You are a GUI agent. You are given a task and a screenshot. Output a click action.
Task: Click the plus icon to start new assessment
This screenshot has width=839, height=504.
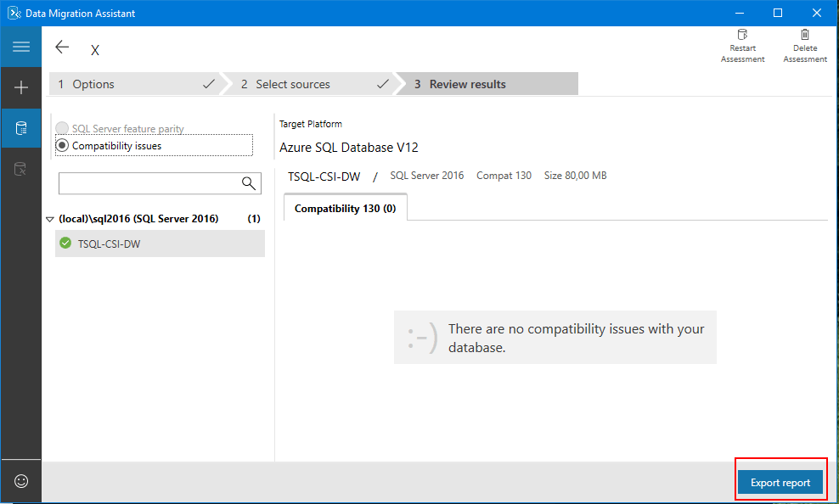[20, 87]
